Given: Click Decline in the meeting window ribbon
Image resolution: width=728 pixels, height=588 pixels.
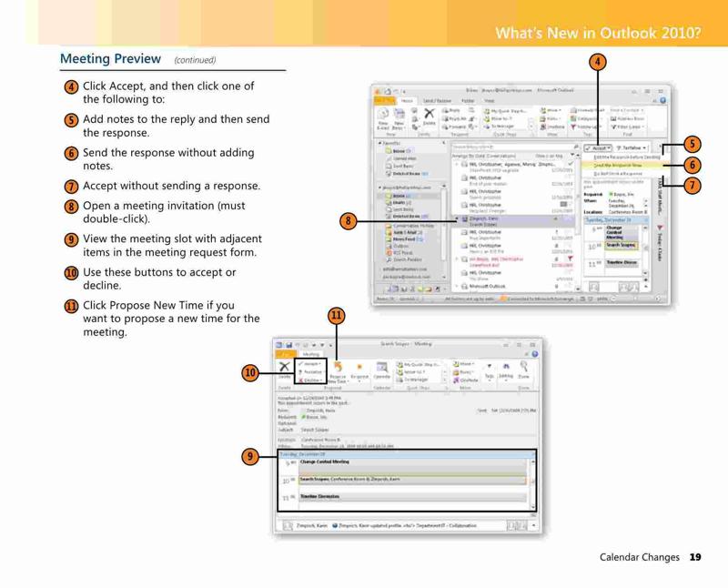Looking at the screenshot, I should point(310,380).
